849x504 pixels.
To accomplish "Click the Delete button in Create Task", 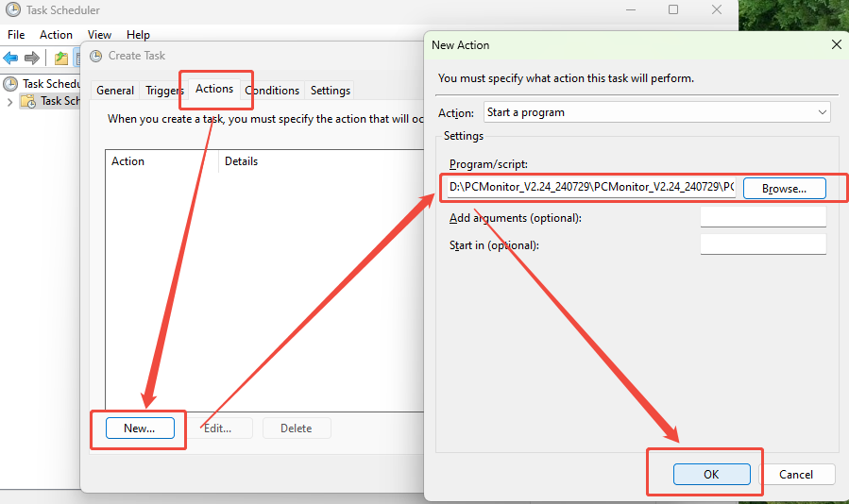I will click(x=297, y=428).
